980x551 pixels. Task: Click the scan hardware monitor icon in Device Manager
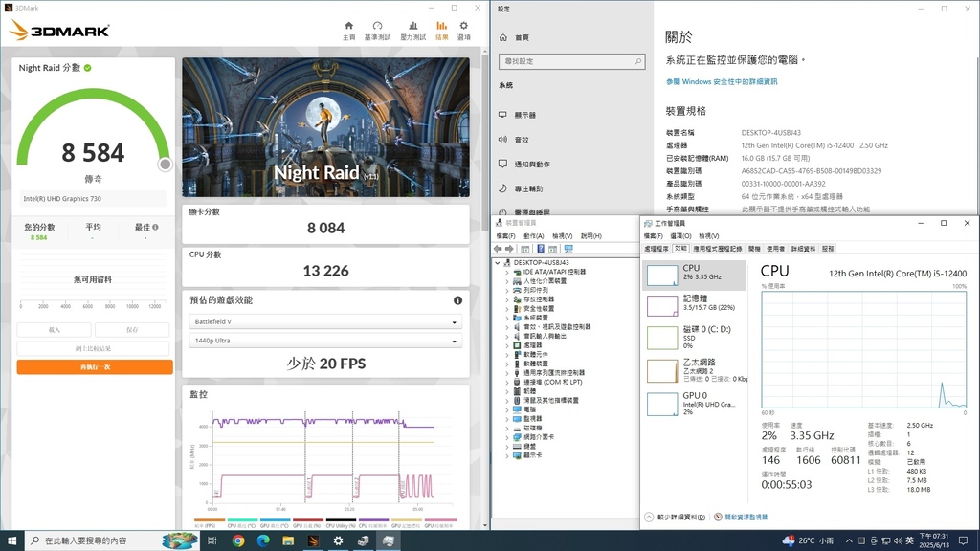(x=568, y=249)
